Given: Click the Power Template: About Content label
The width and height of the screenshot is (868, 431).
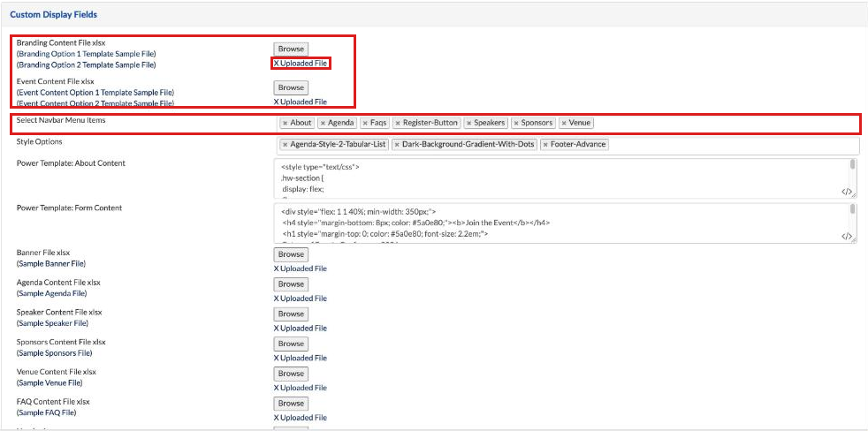Looking at the screenshot, I should click(71, 163).
